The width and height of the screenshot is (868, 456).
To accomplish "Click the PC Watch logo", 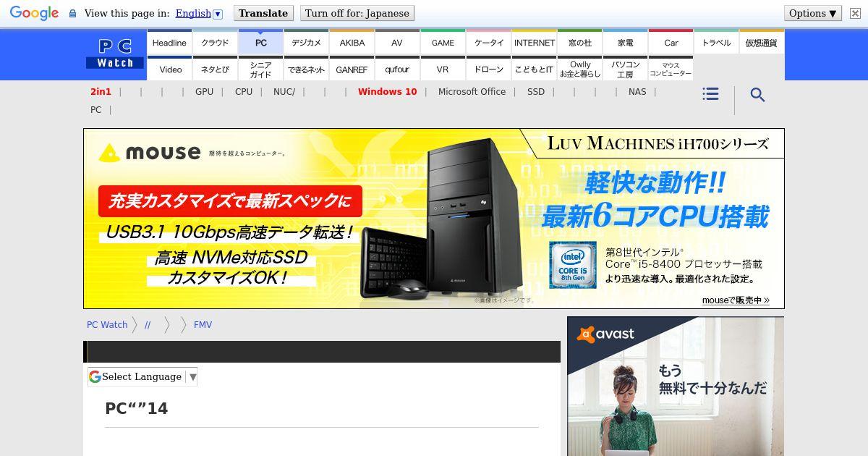I will pos(115,54).
